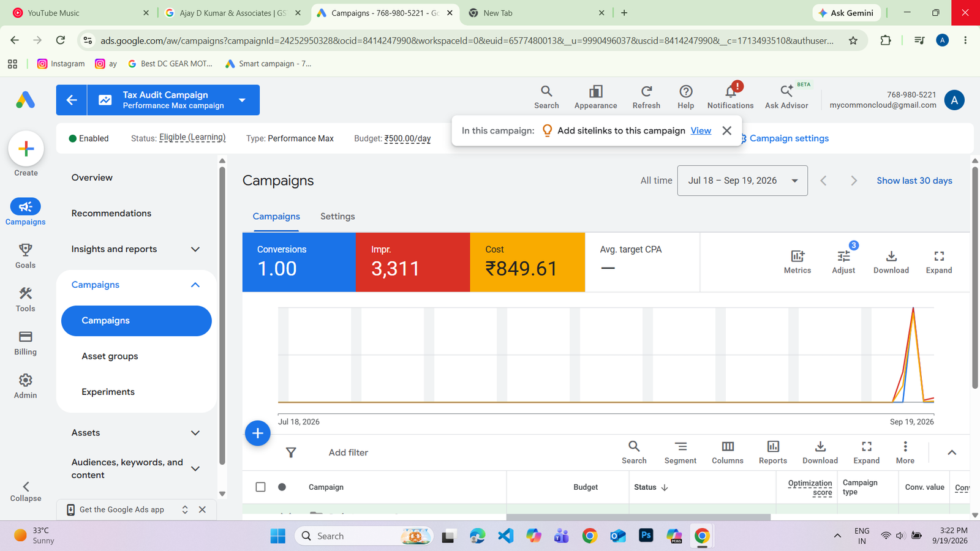
Task: Collapse the table toolbar chevron
Action: pos(952,452)
